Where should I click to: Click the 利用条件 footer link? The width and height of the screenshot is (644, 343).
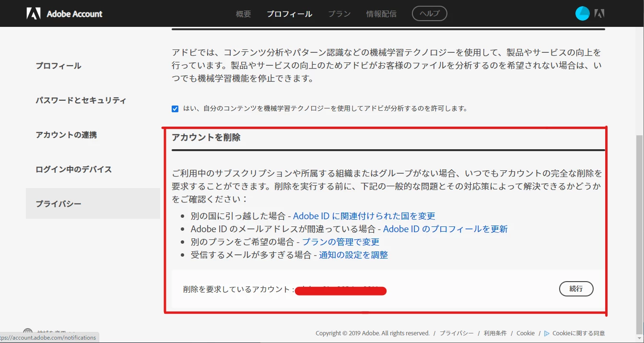[495, 333]
